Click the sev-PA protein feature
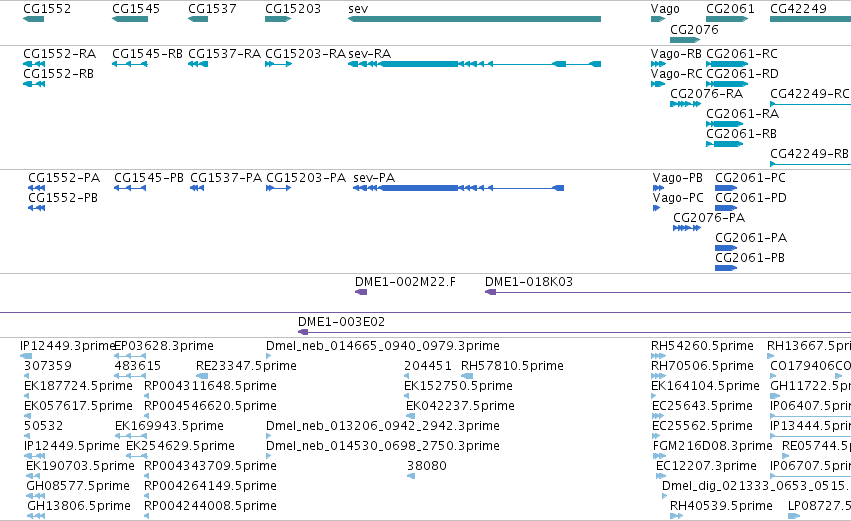Screen dimensions: 851x521 (x=459, y=188)
